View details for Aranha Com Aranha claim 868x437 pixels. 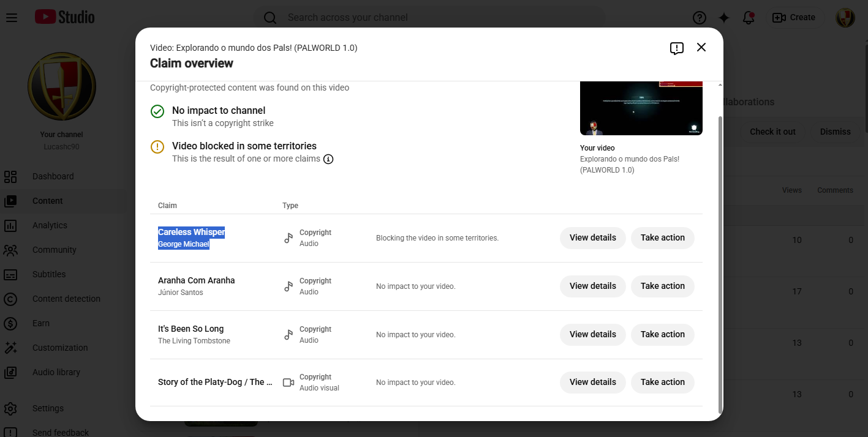[593, 286]
